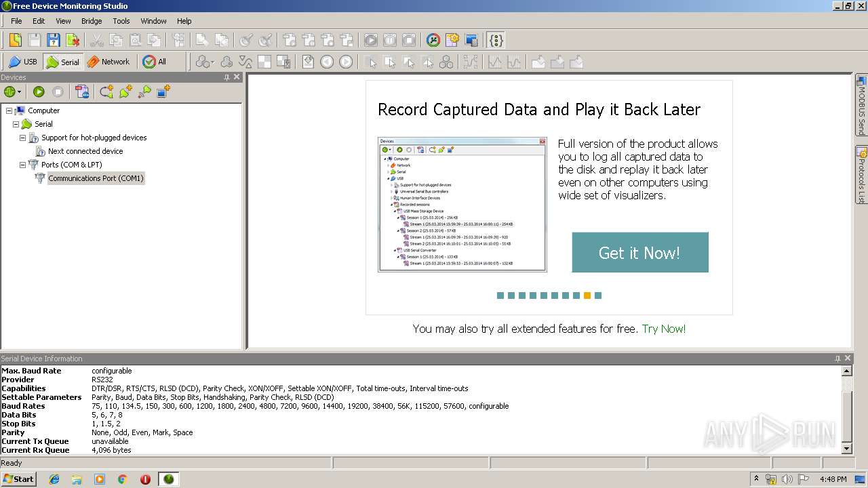
Task: Open the View menu
Action: coord(63,21)
